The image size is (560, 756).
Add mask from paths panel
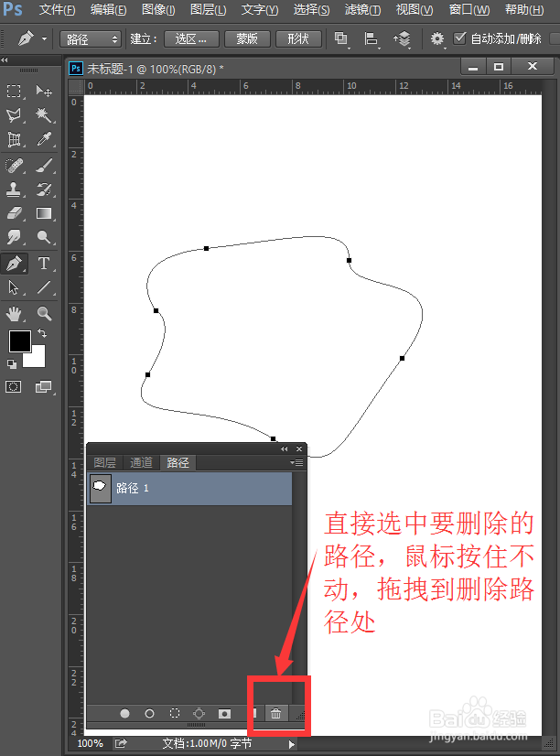pyautogui.click(x=224, y=714)
